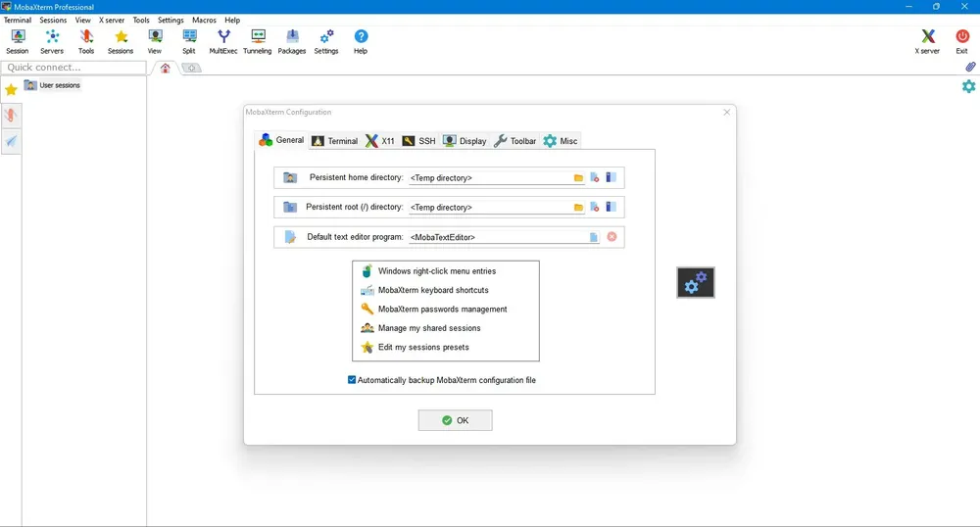Open MobaXterm passwords management
The width and height of the screenshot is (980, 527).
coord(445,310)
